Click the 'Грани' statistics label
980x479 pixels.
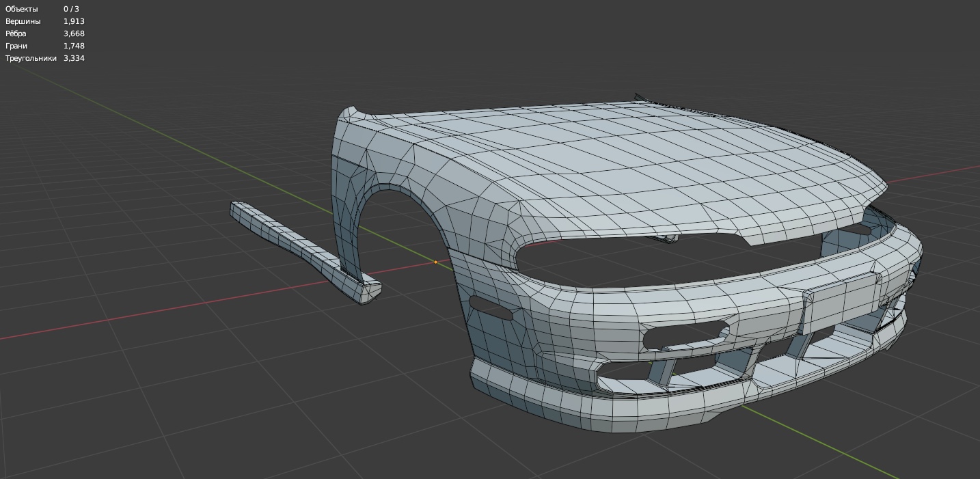[16, 46]
